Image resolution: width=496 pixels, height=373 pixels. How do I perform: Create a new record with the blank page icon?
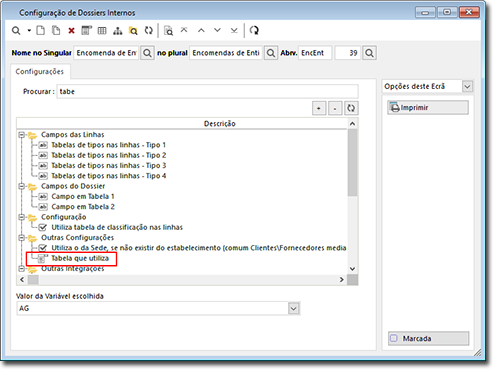coord(41,31)
